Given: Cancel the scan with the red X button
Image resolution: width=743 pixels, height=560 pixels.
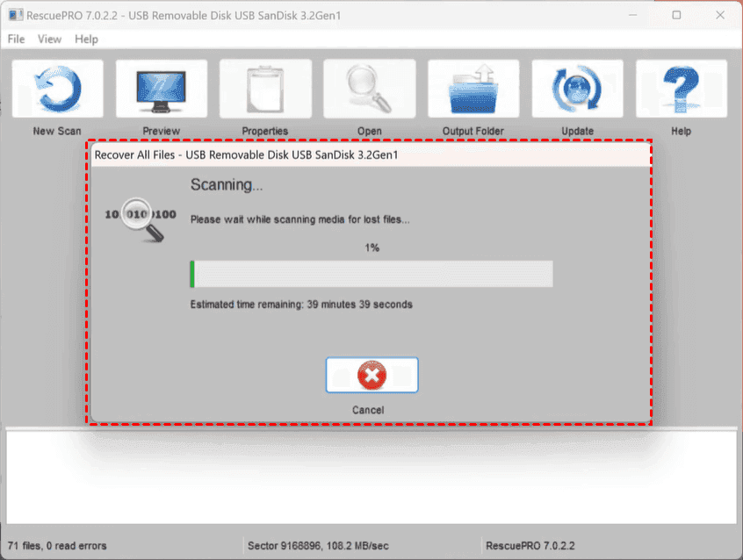Looking at the screenshot, I should click(x=371, y=376).
